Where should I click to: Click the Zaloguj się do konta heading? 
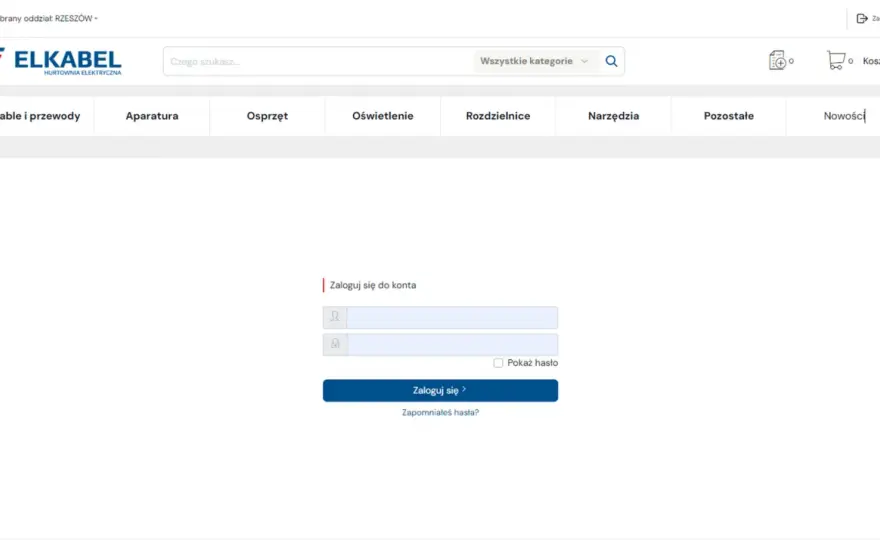pos(373,285)
